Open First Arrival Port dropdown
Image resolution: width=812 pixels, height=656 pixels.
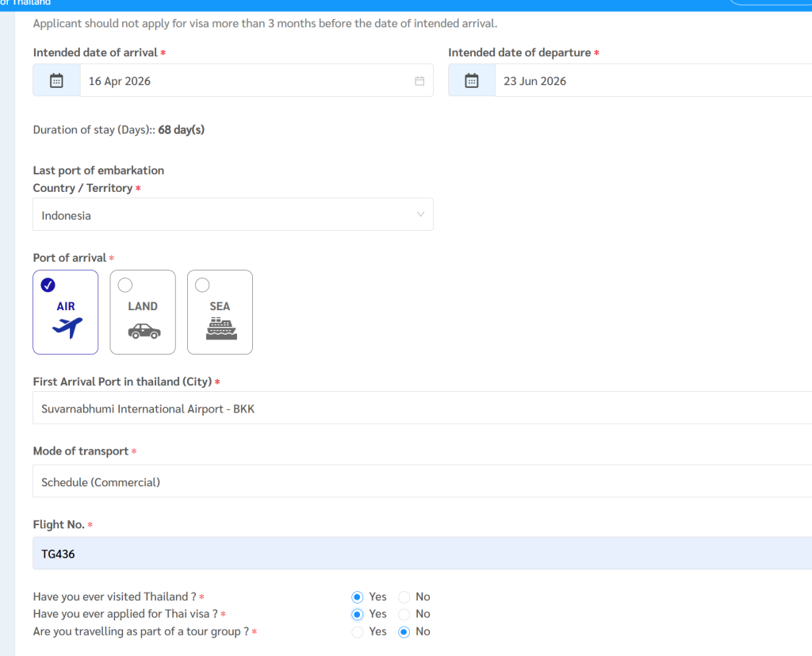click(x=420, y=409)
